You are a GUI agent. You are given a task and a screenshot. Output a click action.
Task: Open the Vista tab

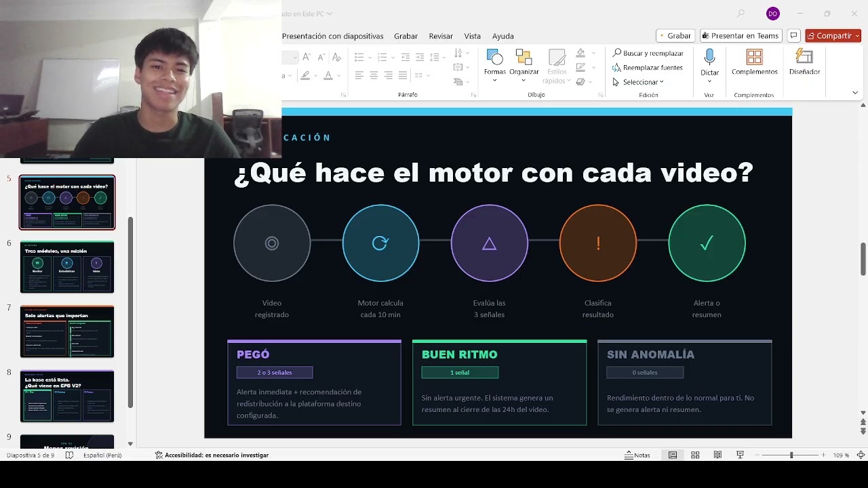[x=472, y=36]
